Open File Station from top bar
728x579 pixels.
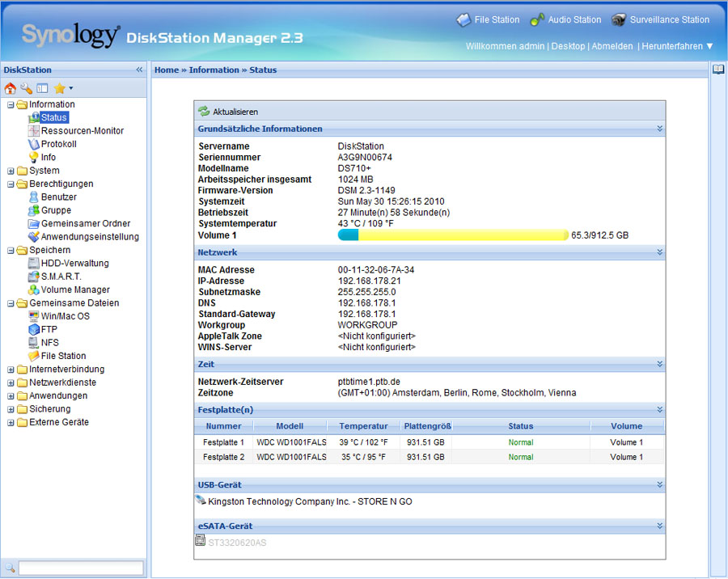488,19
